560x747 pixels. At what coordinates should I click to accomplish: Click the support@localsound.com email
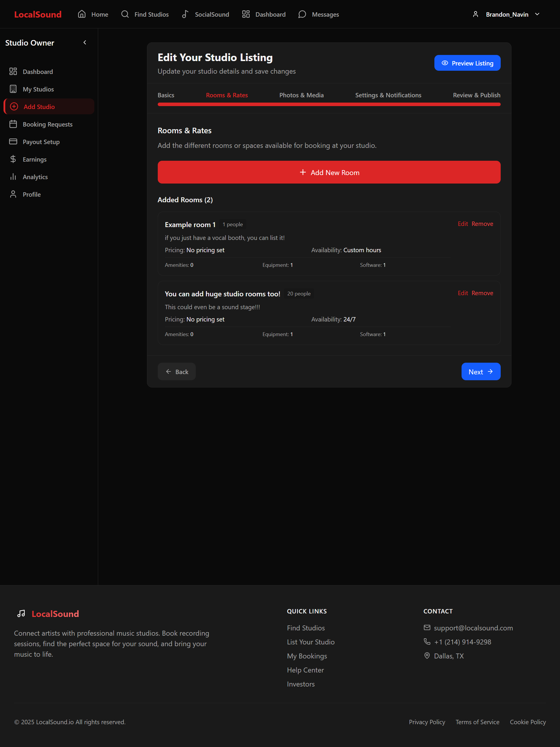coord(473,628)
